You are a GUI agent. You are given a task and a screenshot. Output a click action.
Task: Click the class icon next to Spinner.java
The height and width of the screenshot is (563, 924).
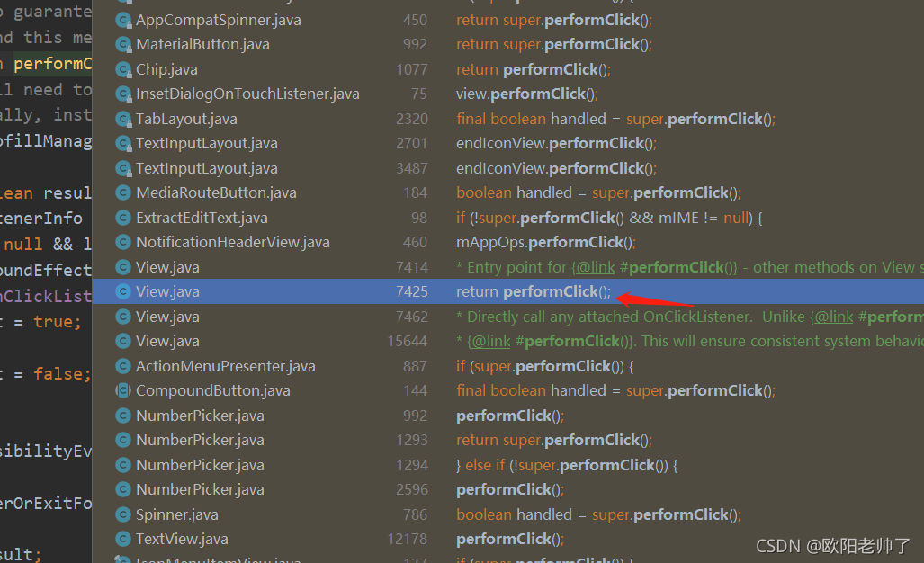pos(122,514)
